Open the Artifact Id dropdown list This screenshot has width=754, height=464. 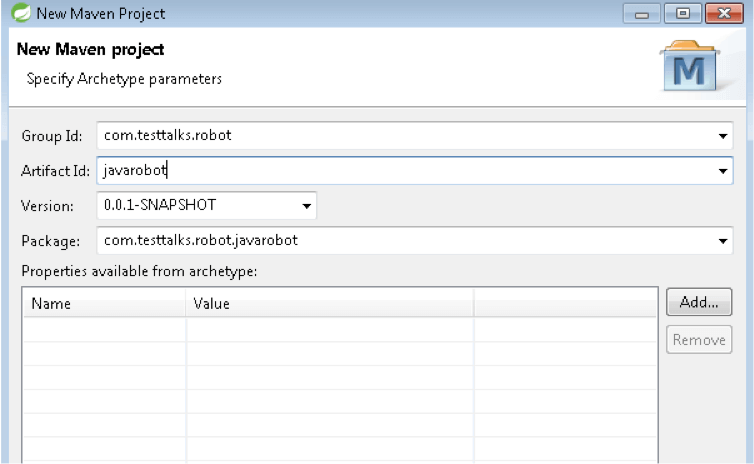click(723, 172)
